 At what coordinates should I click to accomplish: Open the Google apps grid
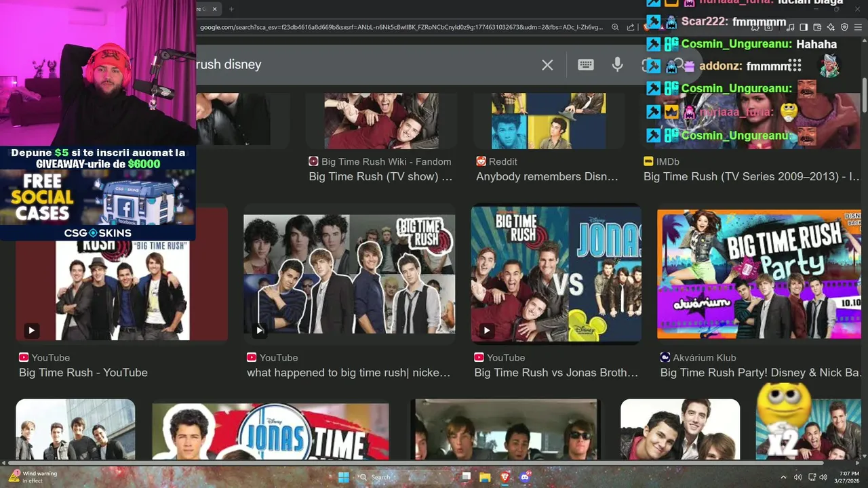click(x=795, y=65)
